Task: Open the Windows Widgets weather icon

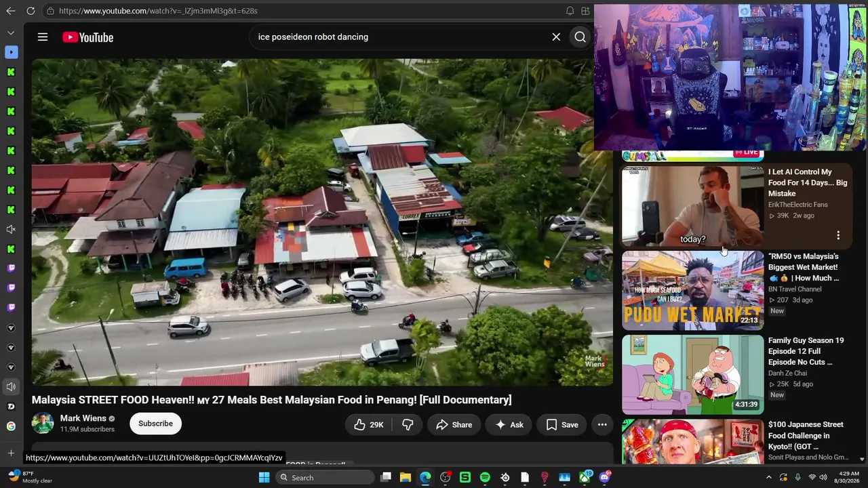Action: [x=14, y=476]
